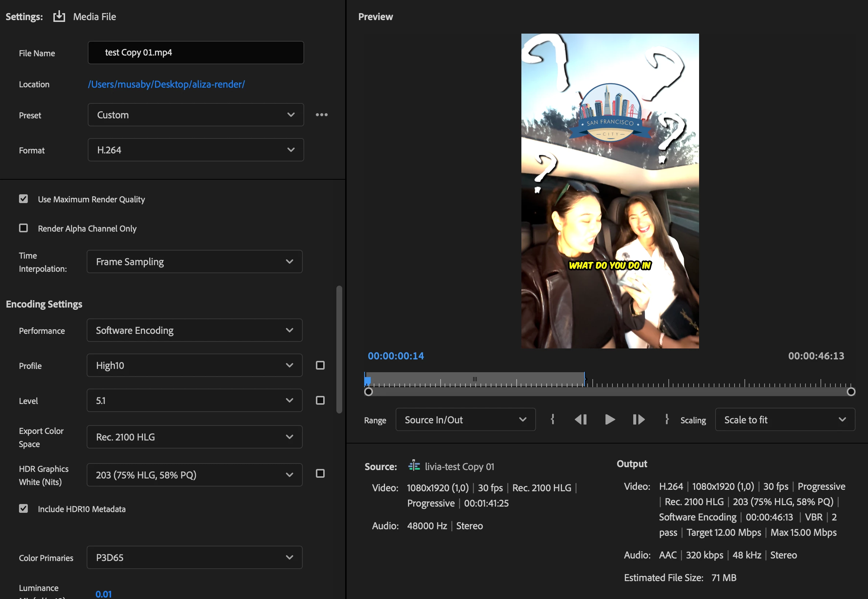
Task: Toggle the checkbox next to Profile
Action: [320, 365]
